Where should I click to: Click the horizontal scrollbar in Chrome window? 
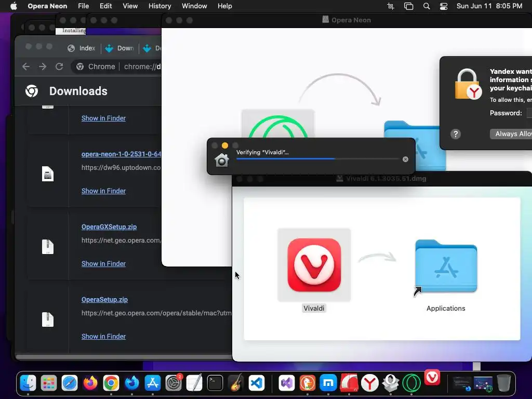pos(124,357)
